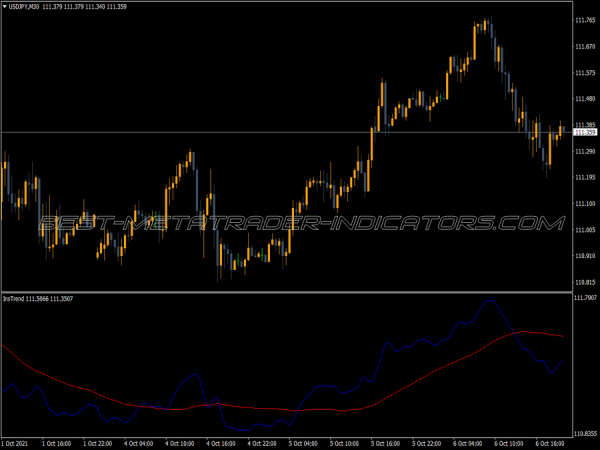This screenshot has height=450, width=600.
Task: Select the 5 Oct 22:00 time label
Action: [x=427, y=443]
